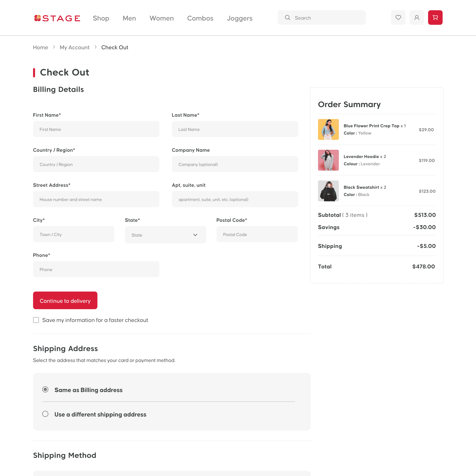Screen dimensions: 476x476
Task: Click the State dropdown chevron arrow
Action: (x=195, y=235)
